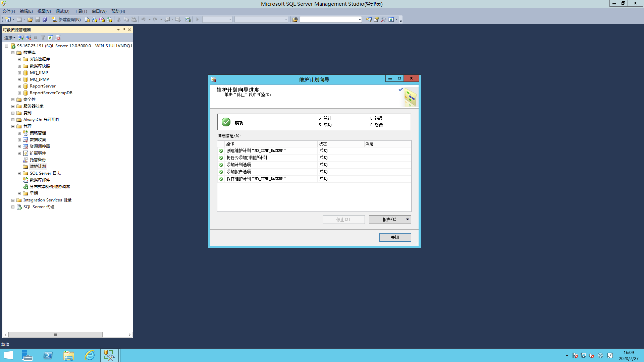Select the 维护计划 tree item
The width and height of the screenshot is (644, 362).
(x=38, y=167)
